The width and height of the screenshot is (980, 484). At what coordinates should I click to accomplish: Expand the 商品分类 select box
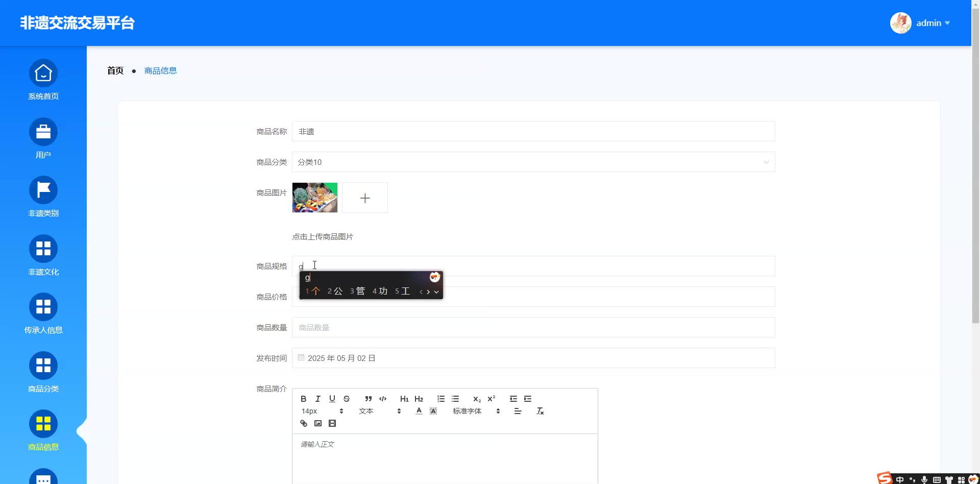[533, 162]
